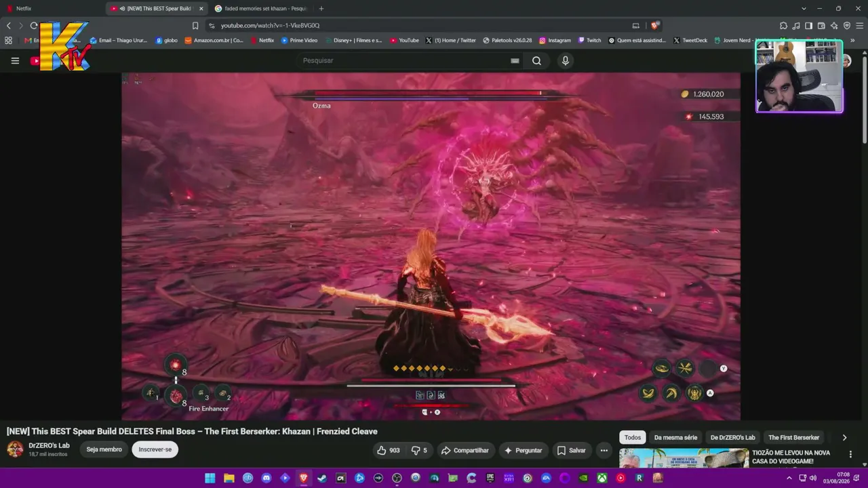Screen dimensions: 868x488
Task: Select The First Berserker chip
Action: point(793,438)
